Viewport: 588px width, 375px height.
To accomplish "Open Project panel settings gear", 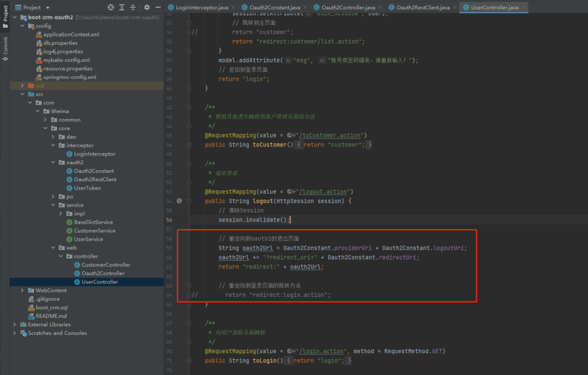I will tap(146, 7).
